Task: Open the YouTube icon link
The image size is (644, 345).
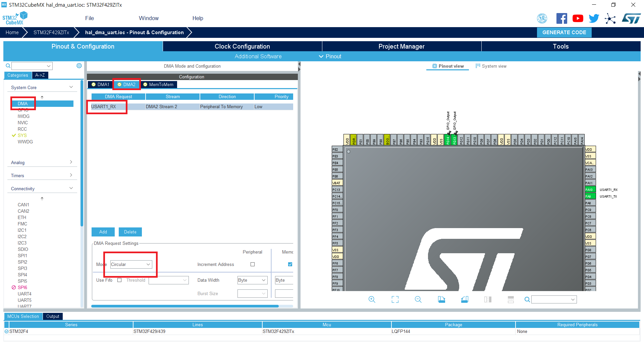Action: pos(578,18)
